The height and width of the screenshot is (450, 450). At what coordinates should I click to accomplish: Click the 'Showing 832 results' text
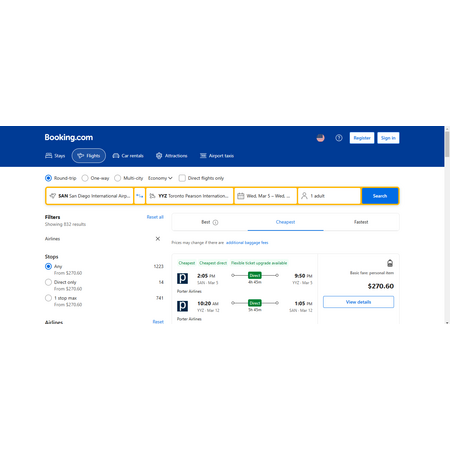pos(65,224)
